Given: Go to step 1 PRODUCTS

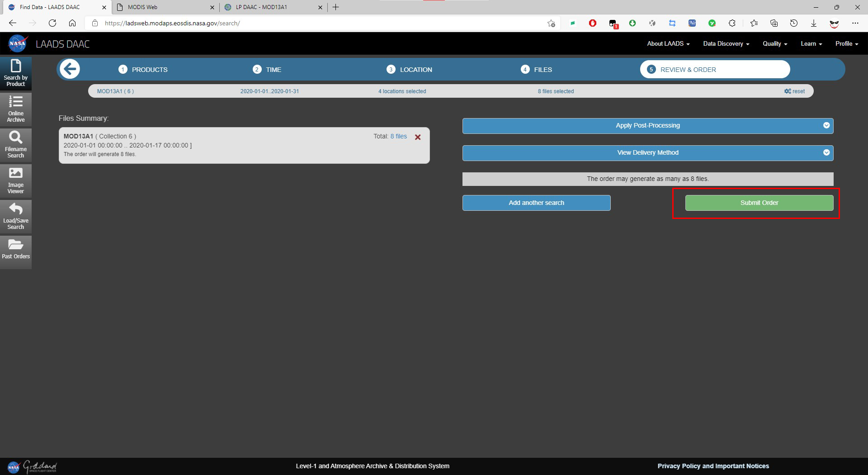Looking at the screenshot, I should (143, 70).
